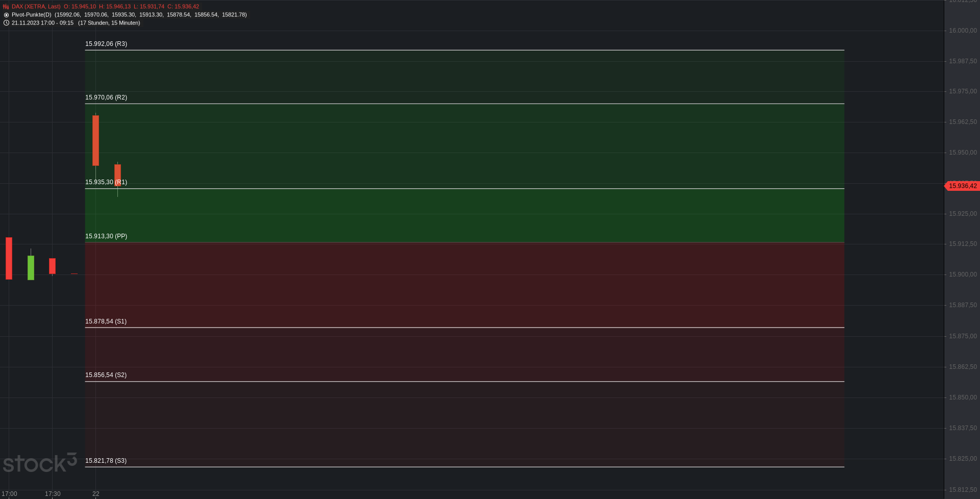Click the 15.856,54 (S2) support label
This screenshot has width=980, height=499.
106,375
